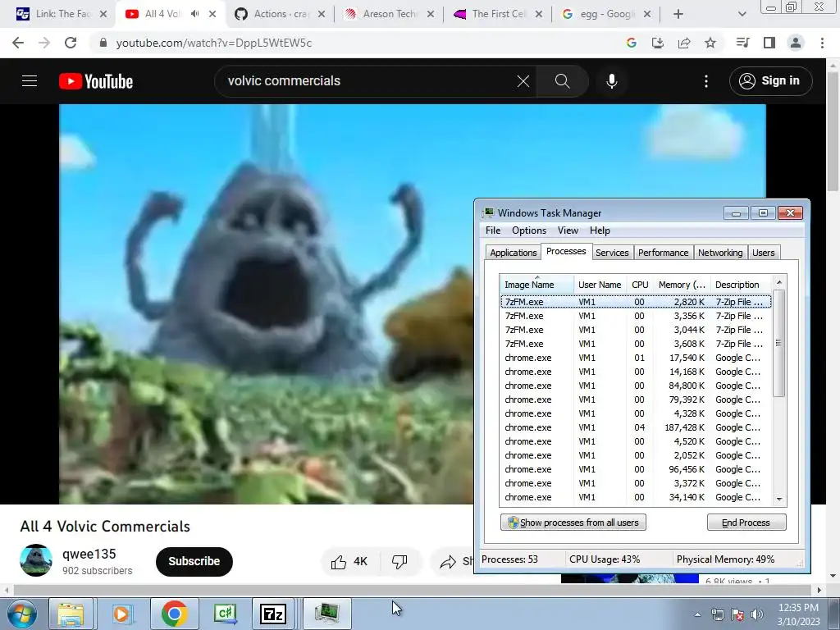The width and height of the screenshot is (840, 630).
Task: Open File menu in Task Manager
Action: tap(493, 231)
